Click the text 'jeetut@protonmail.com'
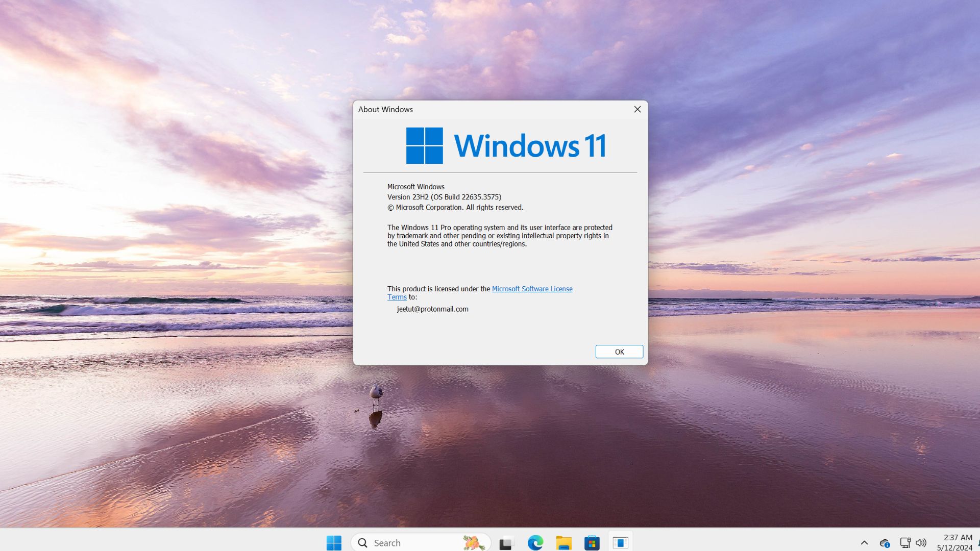980x551 pixels. 432,309
